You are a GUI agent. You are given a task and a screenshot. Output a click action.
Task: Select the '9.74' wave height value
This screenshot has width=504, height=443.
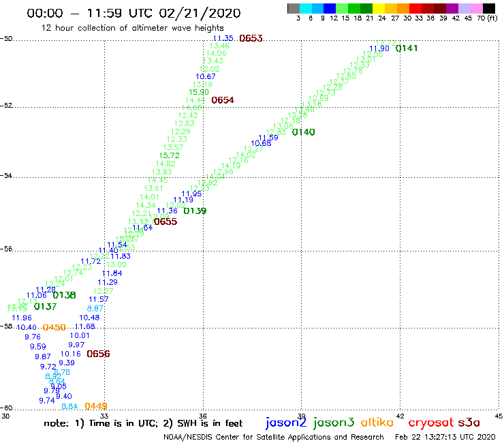pyautogui.click(x=47, y=401)
